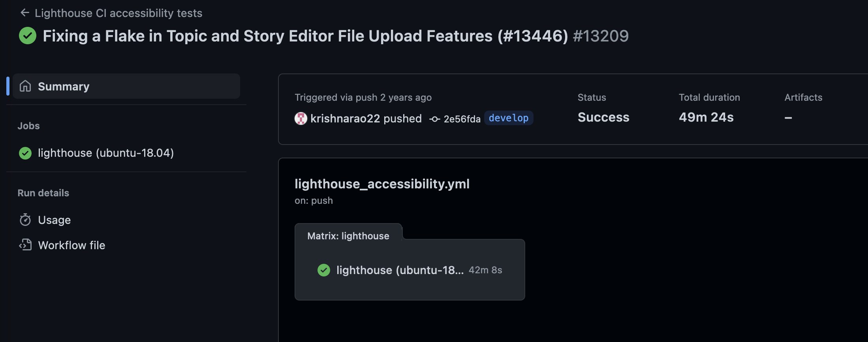
Task: Open the Summary tab
Action: pos(63,86)
